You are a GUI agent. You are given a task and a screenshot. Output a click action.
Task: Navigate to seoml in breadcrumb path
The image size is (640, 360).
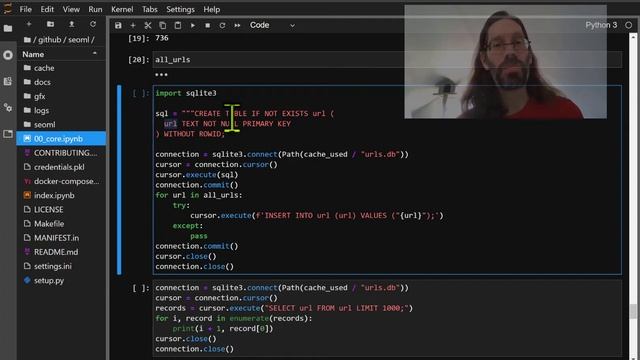78,40
